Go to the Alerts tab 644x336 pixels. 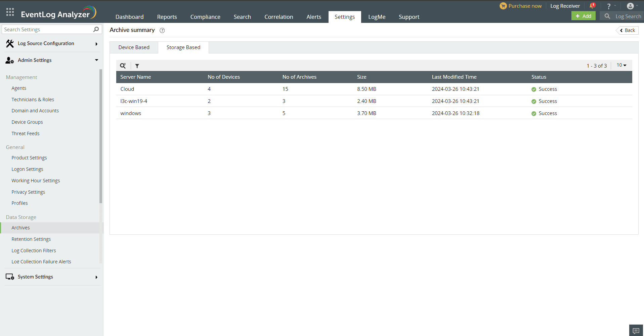314,17
